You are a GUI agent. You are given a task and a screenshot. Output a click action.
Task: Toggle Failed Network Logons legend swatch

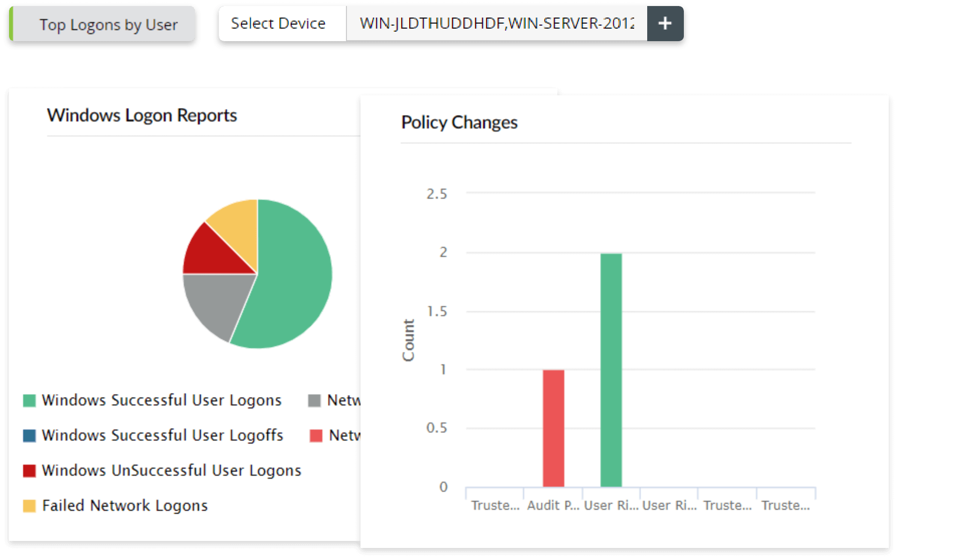[x=30, y=506]
